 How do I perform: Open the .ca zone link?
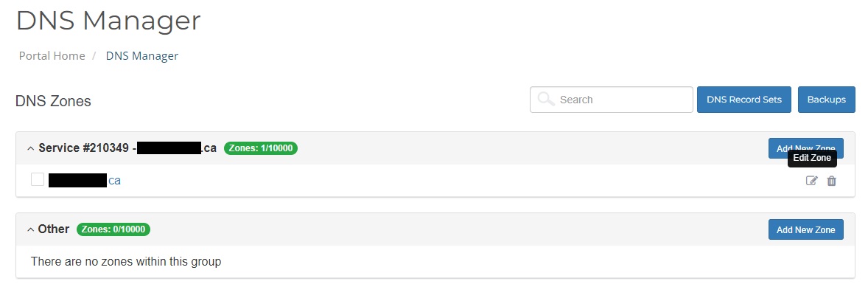pyautogui.click(x=85, y=180)
